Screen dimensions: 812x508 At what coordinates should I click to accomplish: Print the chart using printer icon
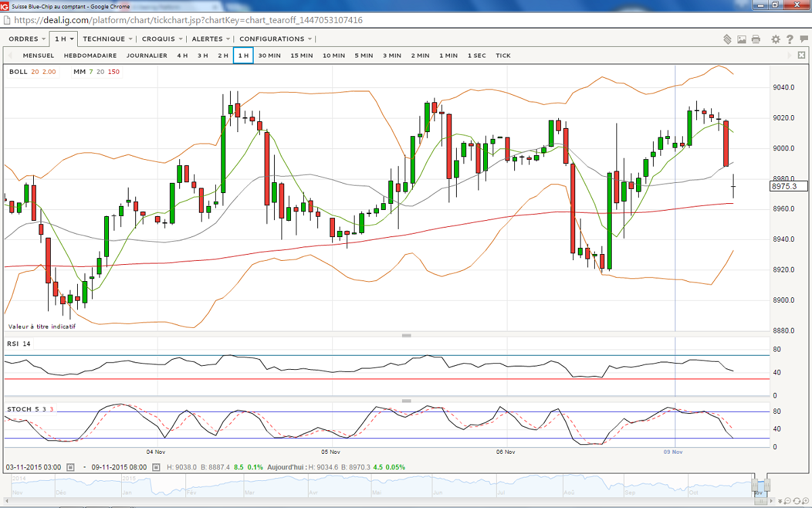[756, 39]
